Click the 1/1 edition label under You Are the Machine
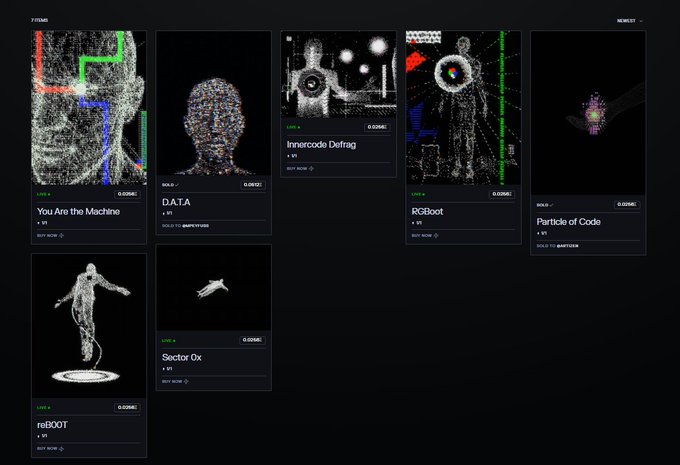This screenshot has width=680, height=465. [x=42, y=223]
